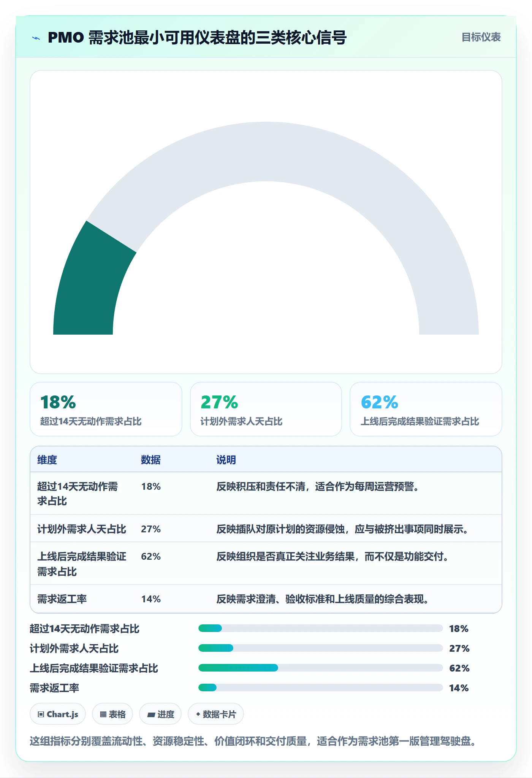Click the 数据卡片 tag

tap(216, 714)
